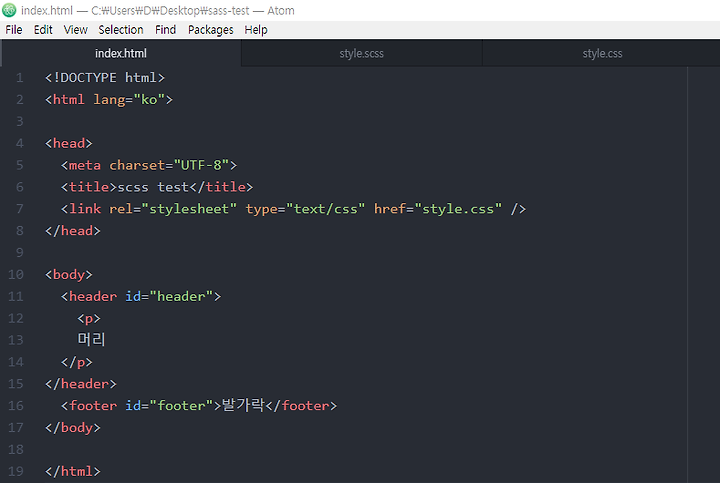This screenshot has height=483, width=720.
Task: Open the Selection menu
Action: coord(121,30)
